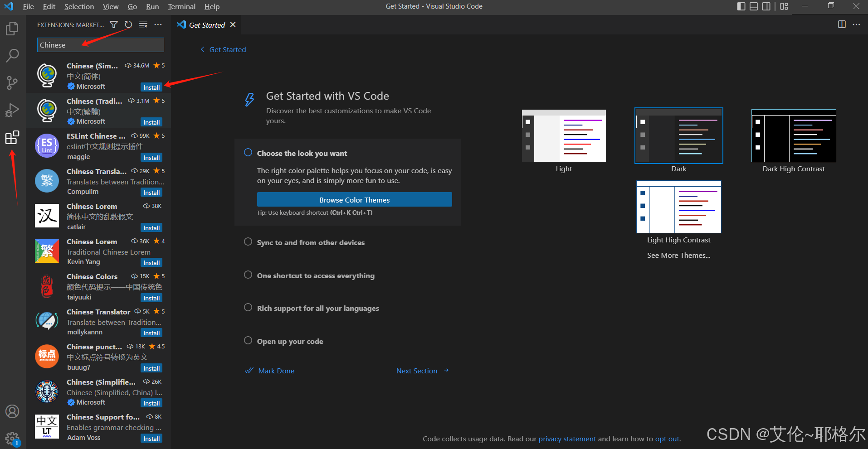
Task: Open the Search view icon
Action: tap(12, 56)
